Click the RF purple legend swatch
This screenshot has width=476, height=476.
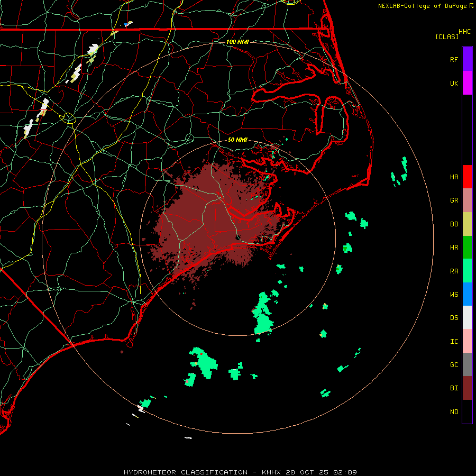tap(467, 59)
